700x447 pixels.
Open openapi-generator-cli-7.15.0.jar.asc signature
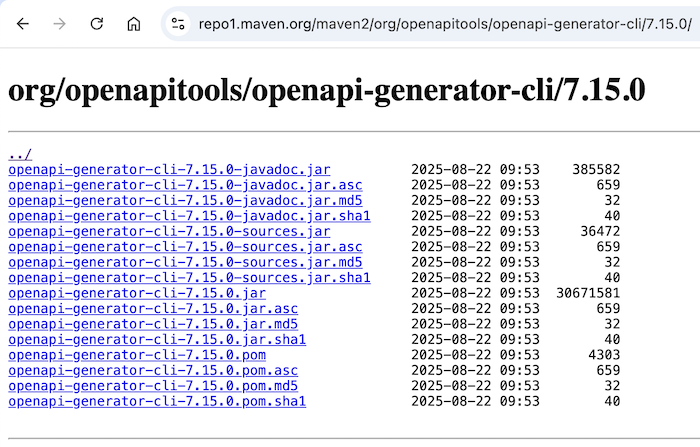pos(153,309)
